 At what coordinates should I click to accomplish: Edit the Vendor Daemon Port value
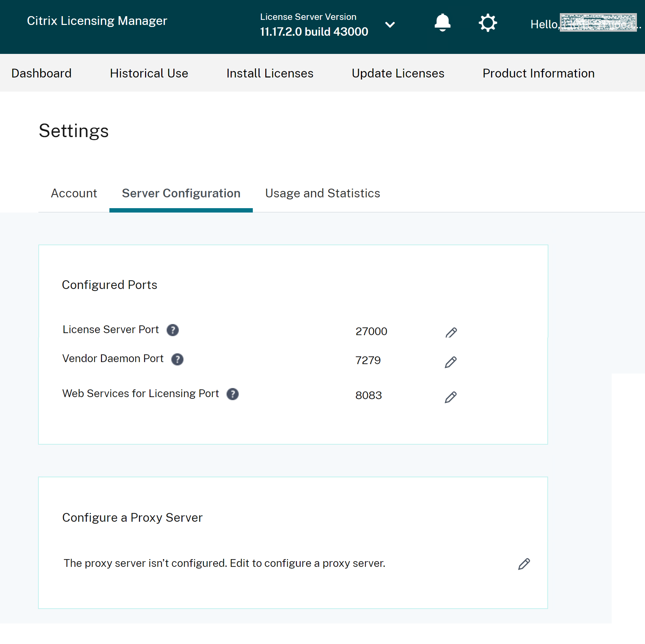coord(451,362)
